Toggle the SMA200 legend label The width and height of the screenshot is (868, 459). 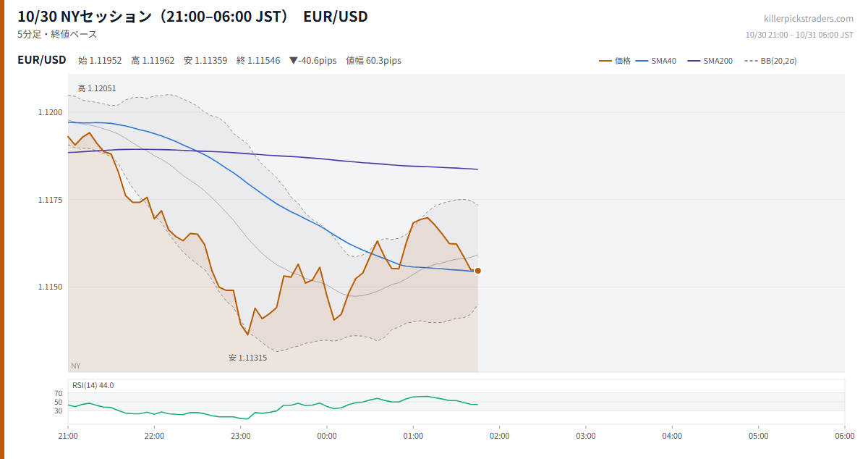(718, 61)
